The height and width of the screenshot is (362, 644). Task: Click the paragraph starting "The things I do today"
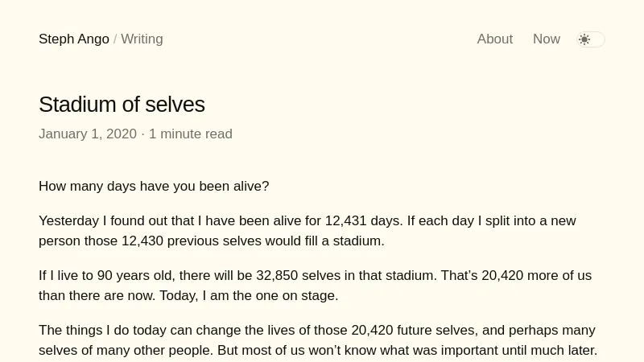point(317,340)
